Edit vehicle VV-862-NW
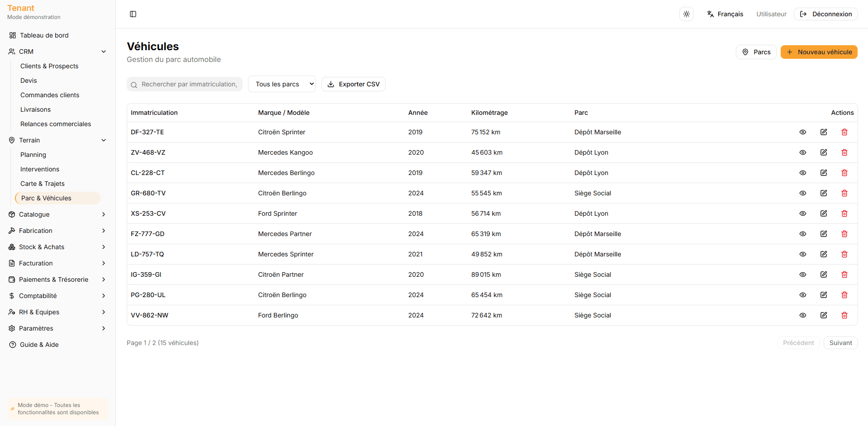Viewport: 868px width, 426px height. [x=824, y=315]
